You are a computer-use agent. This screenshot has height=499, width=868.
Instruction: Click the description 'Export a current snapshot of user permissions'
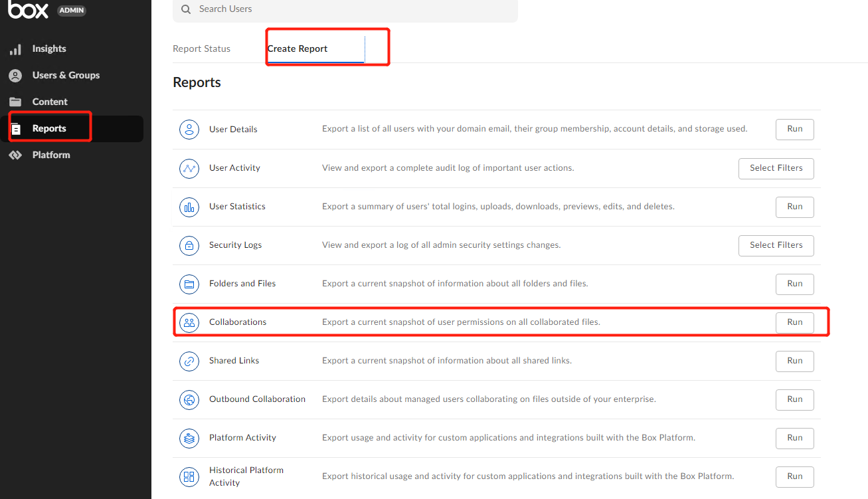point(461,322)
